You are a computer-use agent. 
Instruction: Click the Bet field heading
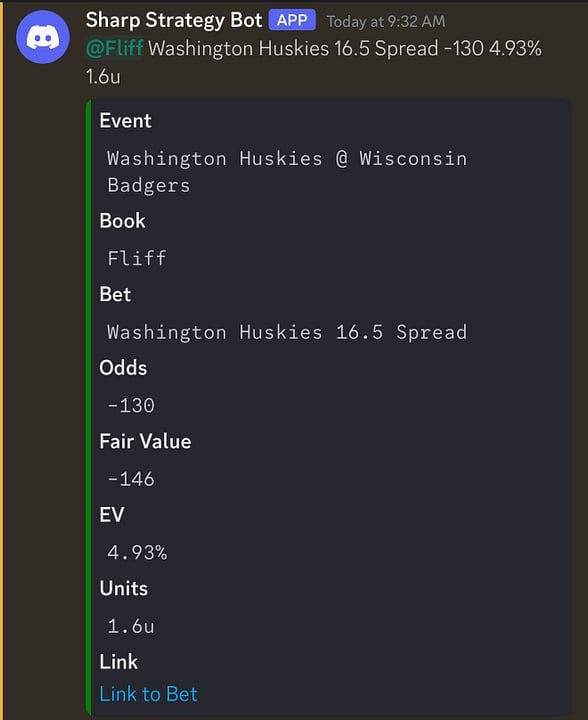(115, 294)
